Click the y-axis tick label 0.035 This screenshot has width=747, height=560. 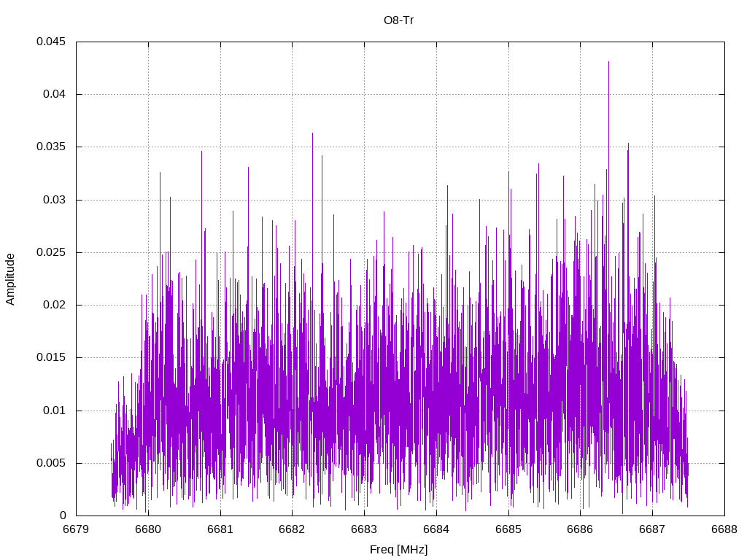tap(52, 147)
